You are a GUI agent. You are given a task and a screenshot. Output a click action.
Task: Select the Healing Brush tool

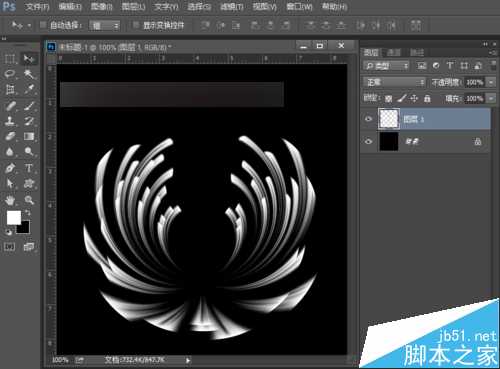pyautogui.click(x=10, y=106)
